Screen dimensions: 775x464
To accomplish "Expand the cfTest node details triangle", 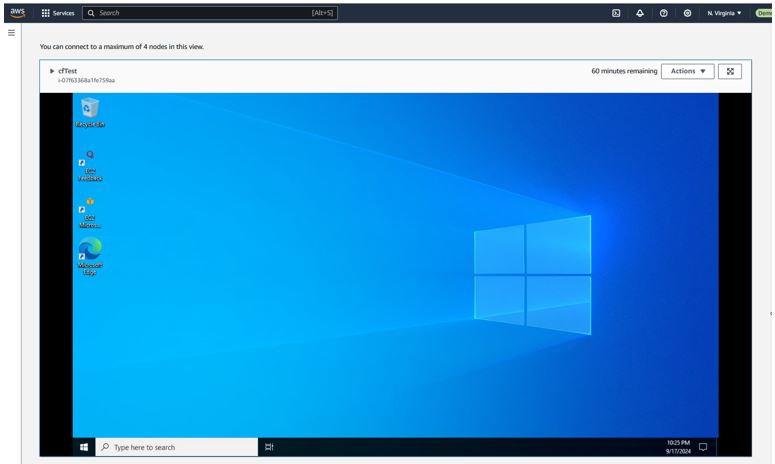I will coord(52,71).
